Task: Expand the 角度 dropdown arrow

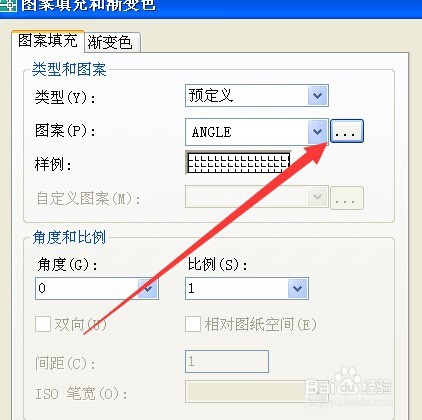Action: point(148,288)
